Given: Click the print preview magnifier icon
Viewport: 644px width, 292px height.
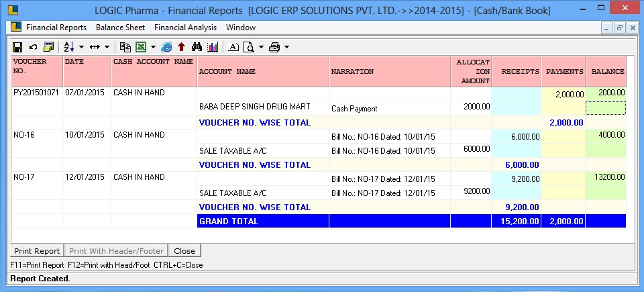Looking at the screenshot, I should [248, 47].
